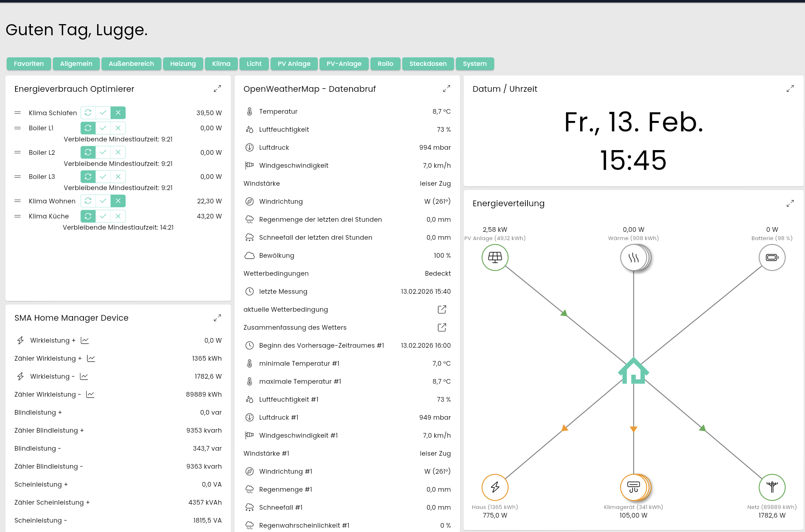This screenshot has width=805, height=532.
Task: Turn on Boiler L1 with checkmark
Action: [x=103, y=128]
